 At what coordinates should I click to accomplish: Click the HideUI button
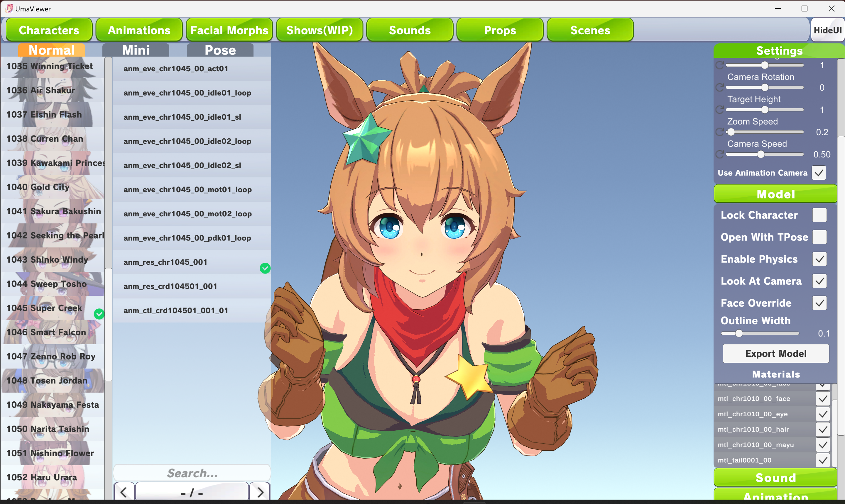827,30
